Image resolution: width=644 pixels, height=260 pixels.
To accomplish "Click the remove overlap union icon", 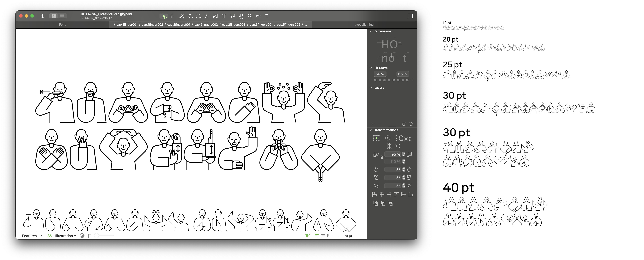I will point(375,203).
